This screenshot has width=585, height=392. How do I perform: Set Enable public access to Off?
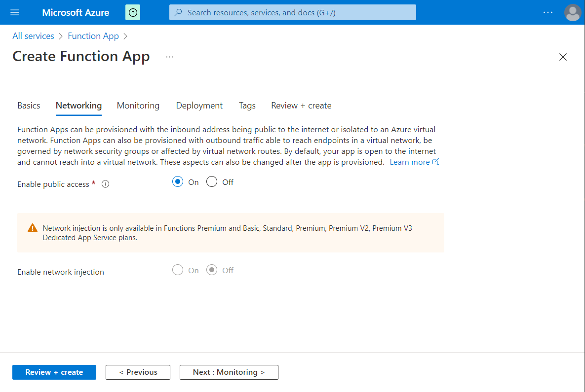212,182
